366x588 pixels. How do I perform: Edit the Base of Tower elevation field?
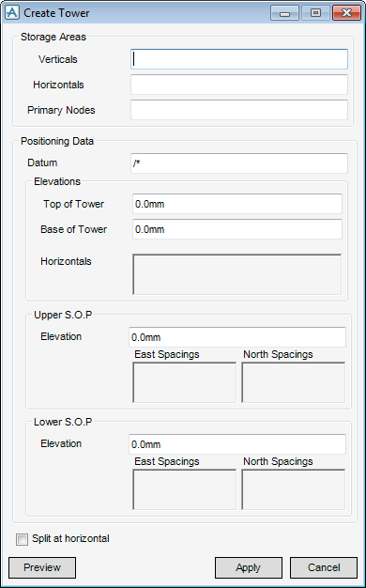coord(237,229)
